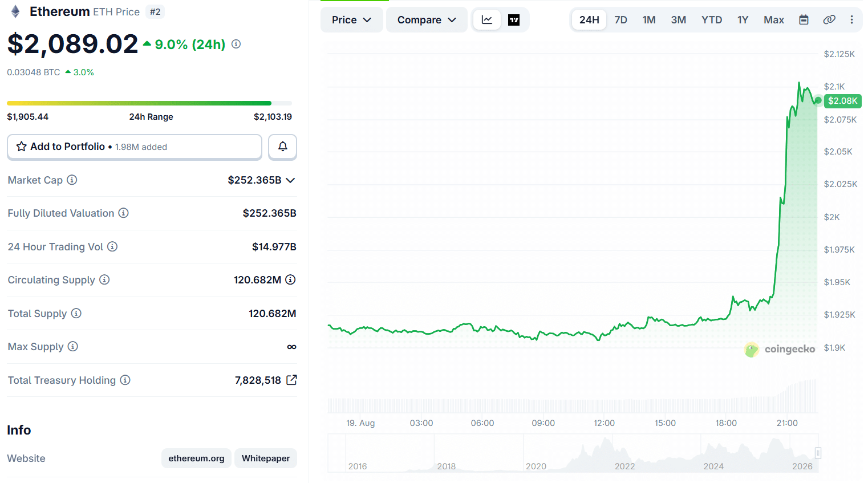Image resolution: width=868 pixels, height=483 pixels.
Task: Select the 24H time range tab
Action: (589, 20)
